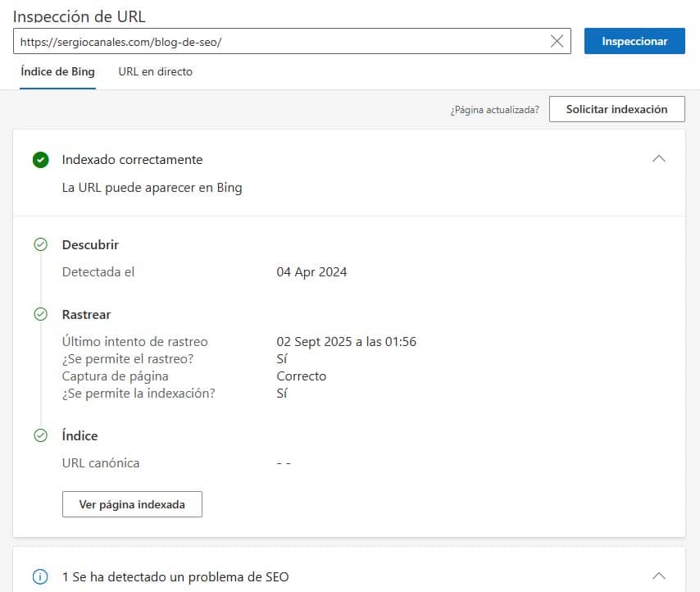This screenshot has width=700, height=592.
Task: Collapse the SEO problem section chevron
Action: pyautogui.click(x=659, y=576)
